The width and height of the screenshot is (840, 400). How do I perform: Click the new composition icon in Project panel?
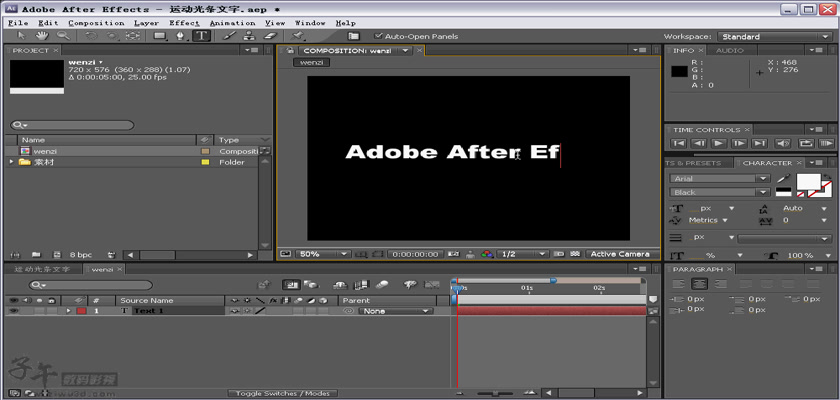click(56, 255)
